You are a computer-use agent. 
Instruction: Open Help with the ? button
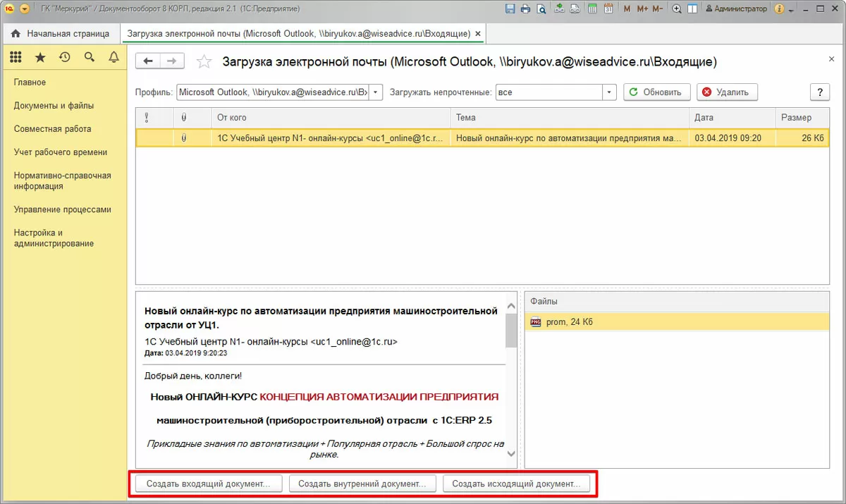[x=820, y=92]
